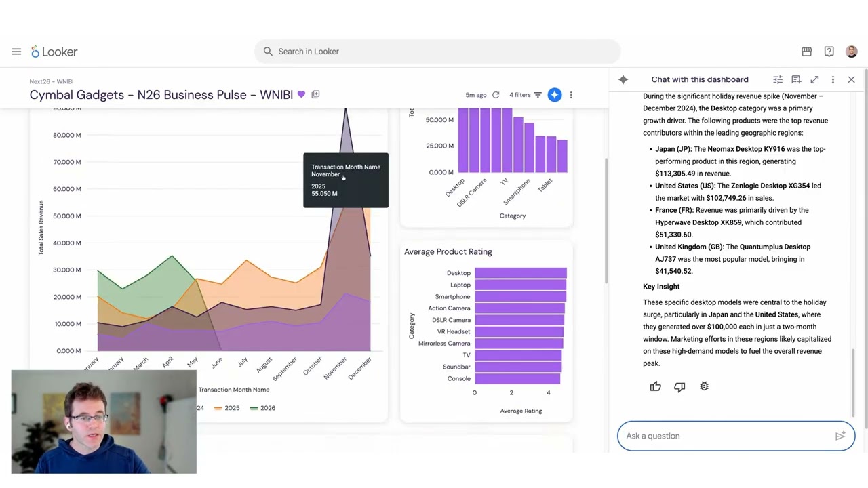Click the Smartphone rating bar
Screen dimensions: 868x488
click(x=520, y=296)
